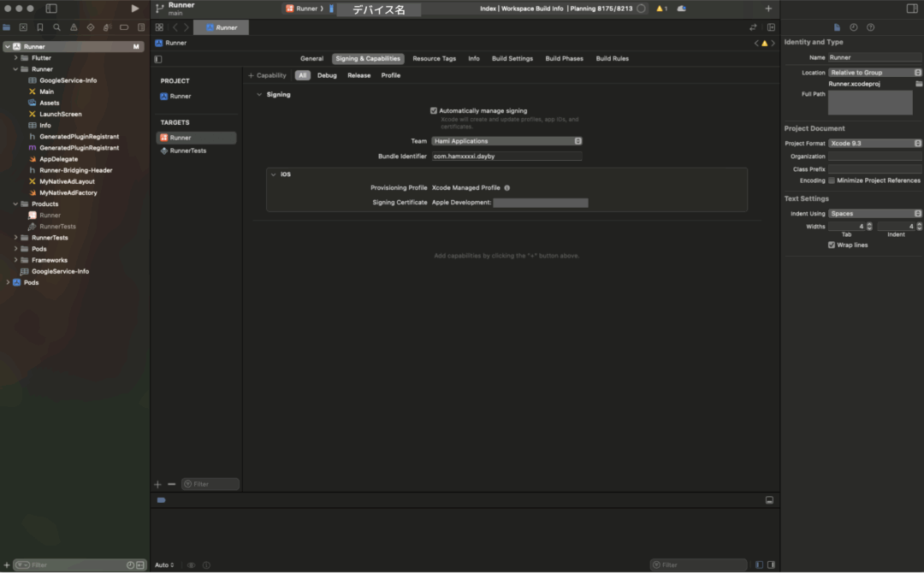Click the Organization field in inspector

(874, 156)
